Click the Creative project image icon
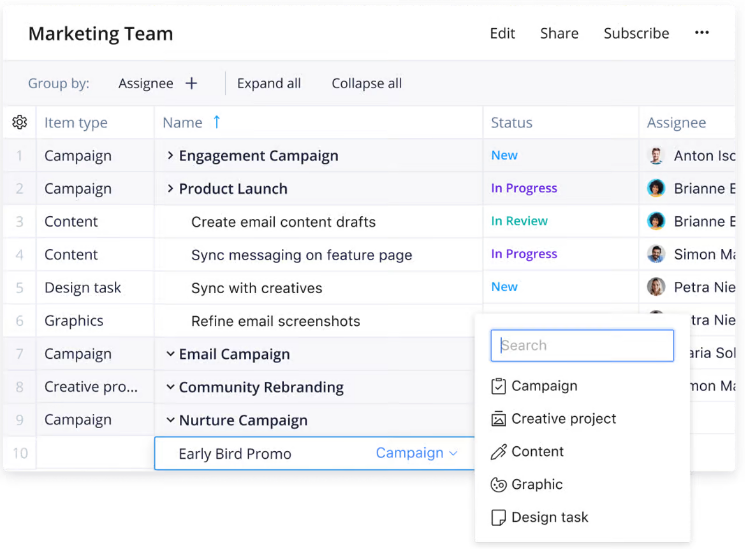 pyautogui.click(x=499, y=419)
